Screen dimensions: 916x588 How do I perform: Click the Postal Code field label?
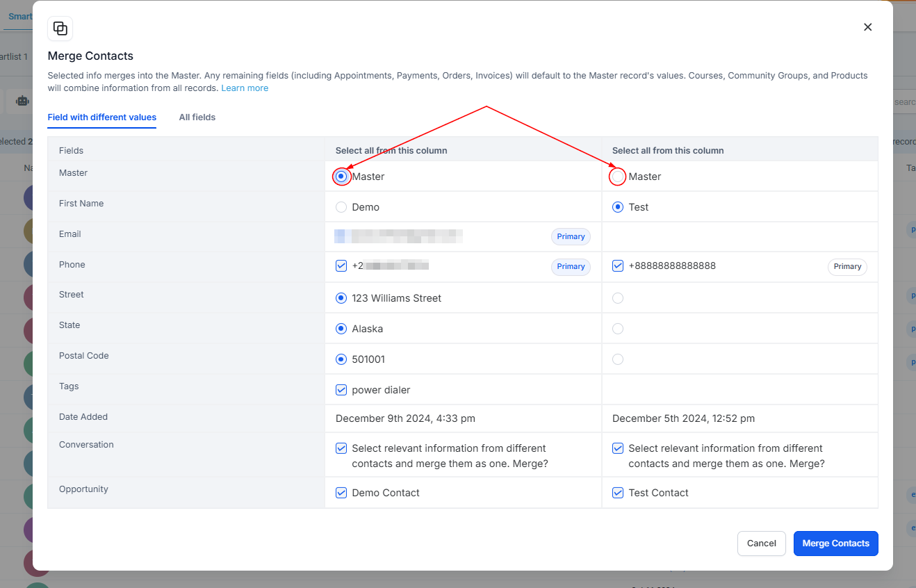pyautogui.click(x=84, y=356)
